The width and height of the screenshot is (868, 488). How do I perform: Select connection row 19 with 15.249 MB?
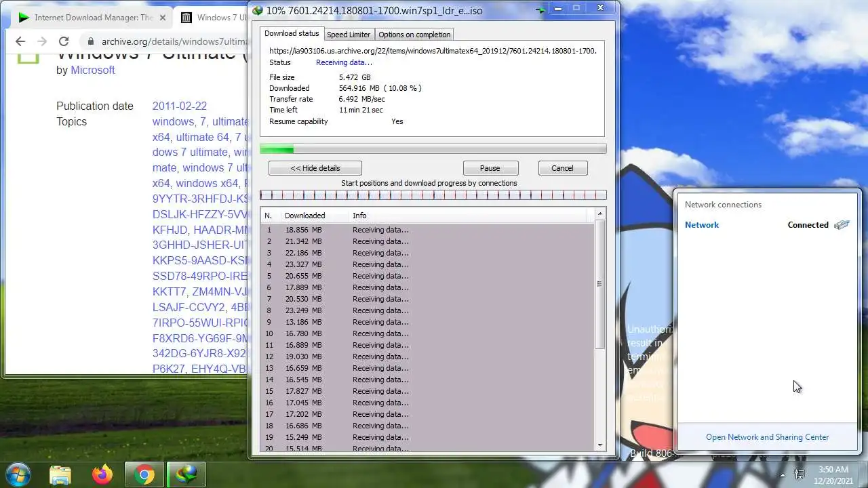(428, 437)
